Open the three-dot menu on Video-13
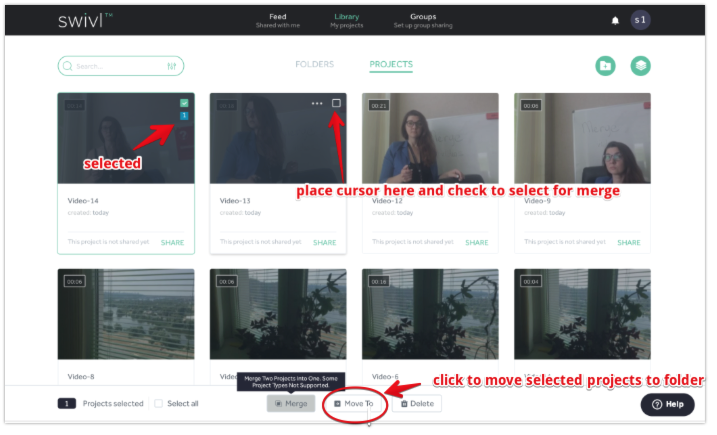 coord(317,103)
